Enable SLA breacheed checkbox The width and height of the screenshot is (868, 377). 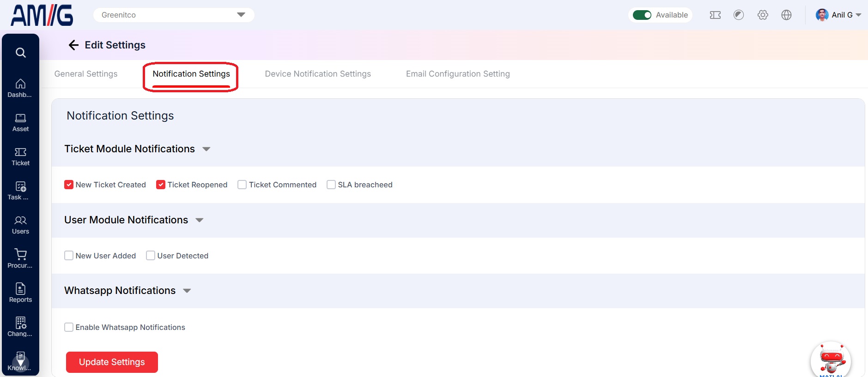(x=331, y=185)
